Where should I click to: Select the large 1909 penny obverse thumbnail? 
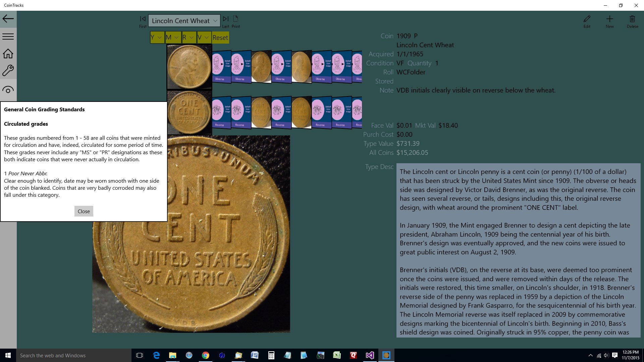189,67
